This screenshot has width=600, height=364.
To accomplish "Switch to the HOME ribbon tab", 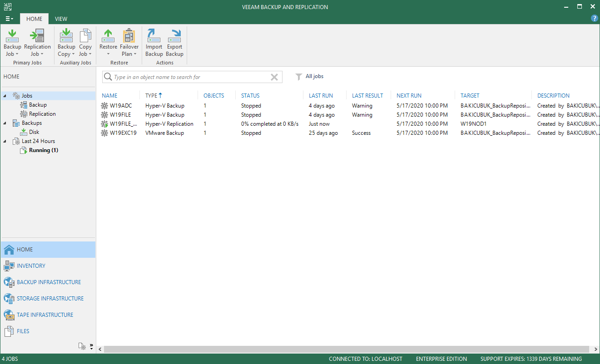I will (34, 19).
